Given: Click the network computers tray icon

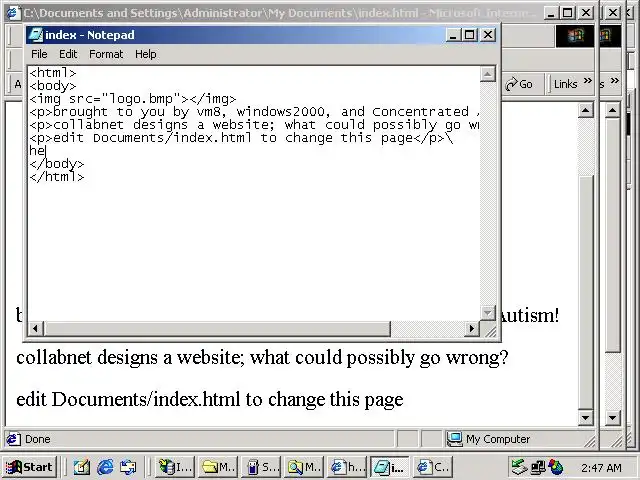Looking at the screenshot, I should pyautogui.click(x=538, y=467).
